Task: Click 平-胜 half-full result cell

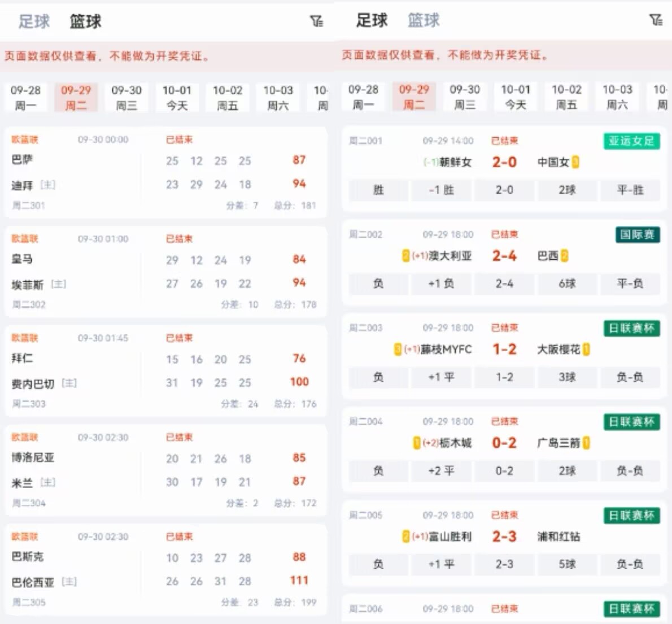Action: [x=630, y=190]
